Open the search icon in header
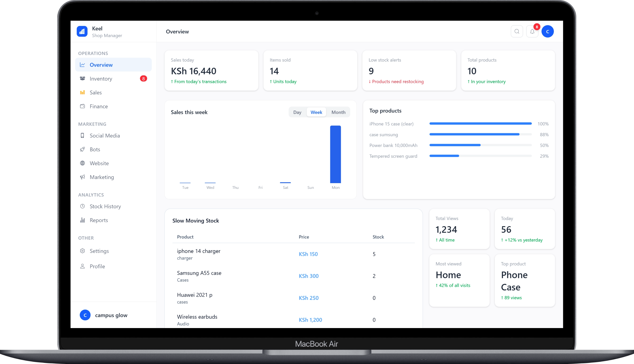The image size is (634, 364). point(517,32)
